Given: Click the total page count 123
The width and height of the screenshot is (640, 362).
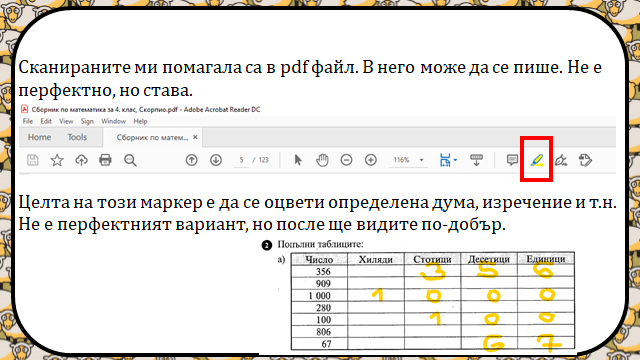Looking at the screenshot, I should point(264,160).
